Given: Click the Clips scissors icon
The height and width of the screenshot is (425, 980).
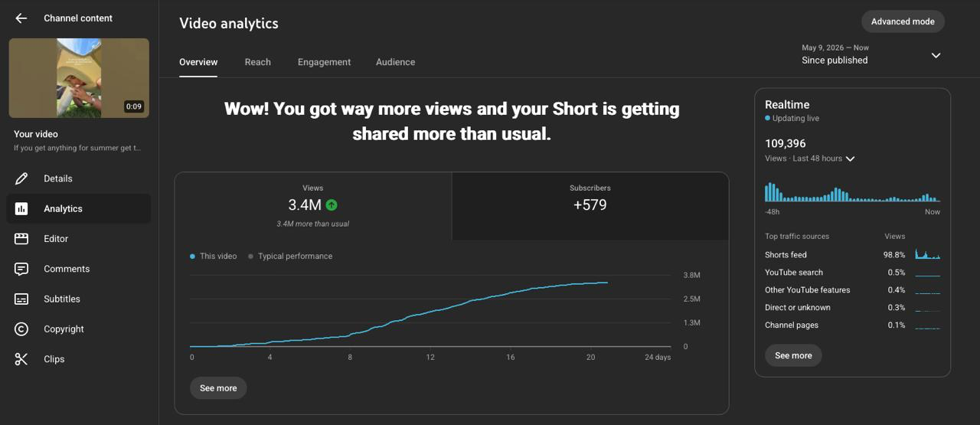Looking at the screenshot, I should [x=21, y=359].
